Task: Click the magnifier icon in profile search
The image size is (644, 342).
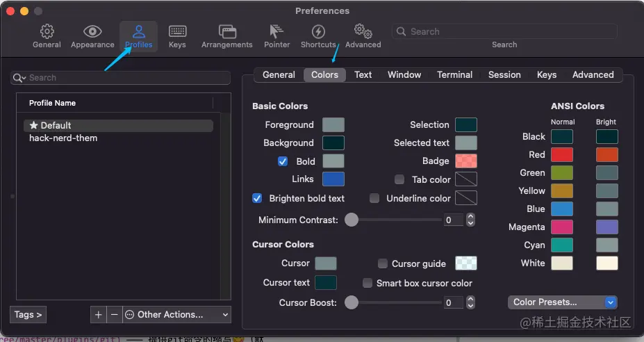Action: click(19, 78)
